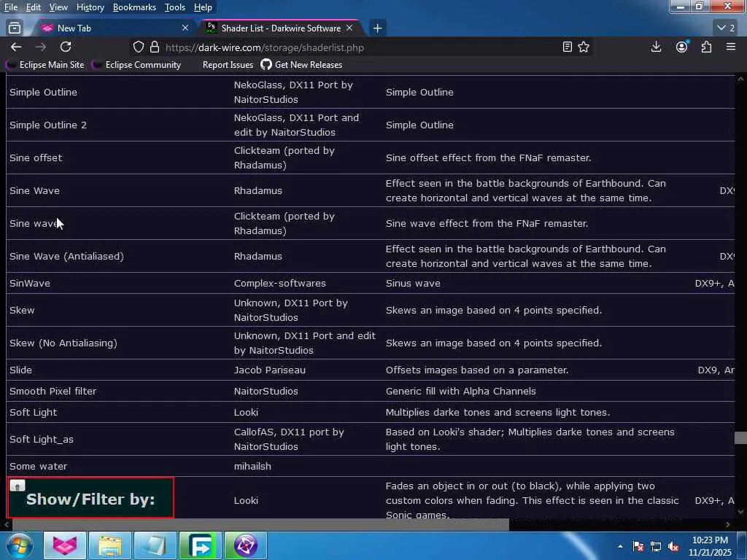Toggle reader view icon in address bar

click(567, 47)
